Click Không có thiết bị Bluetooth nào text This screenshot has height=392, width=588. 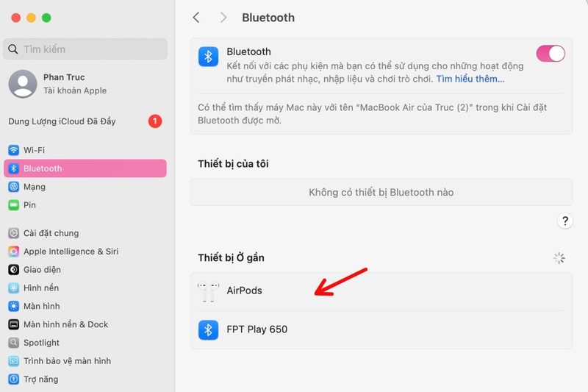coord(381,193)
